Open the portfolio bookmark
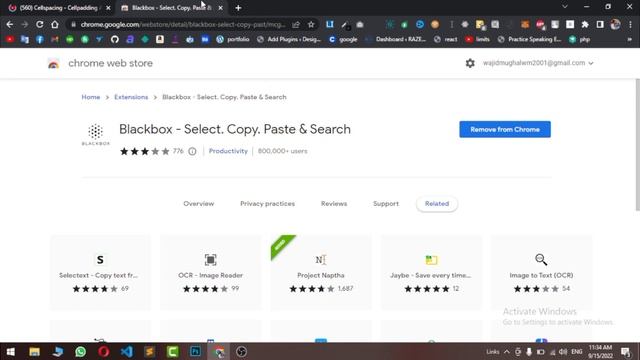Screen dimensions: 640x360 [233, 40]
